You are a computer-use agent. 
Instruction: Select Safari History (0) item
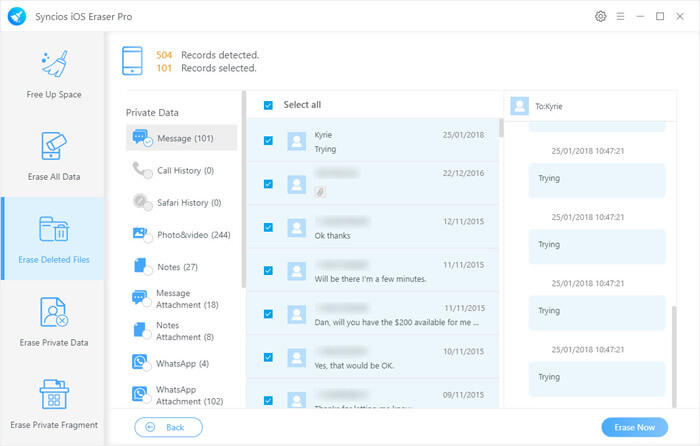coord(182,203)
